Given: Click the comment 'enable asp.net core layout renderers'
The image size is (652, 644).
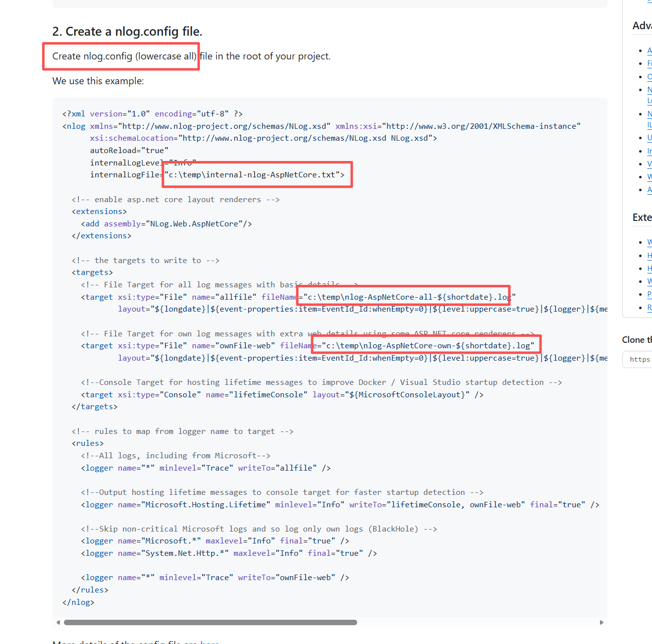Looking at the screenshot, I should pyautogui.click(x=176, y=199).
